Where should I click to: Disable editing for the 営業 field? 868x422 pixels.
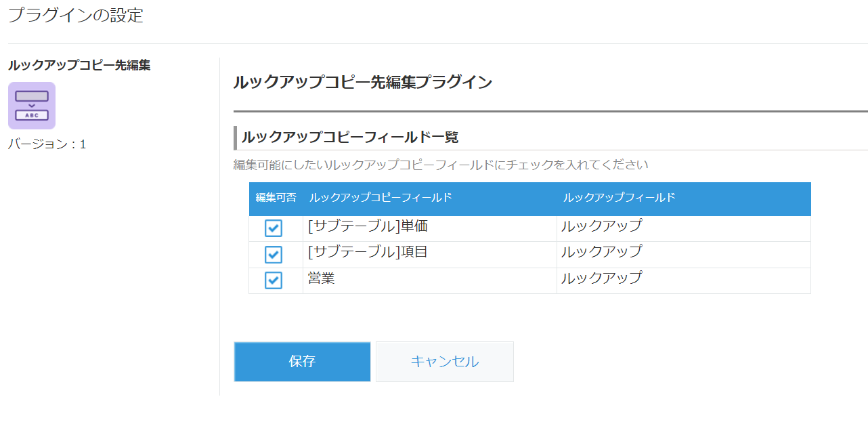pos(274,280)
